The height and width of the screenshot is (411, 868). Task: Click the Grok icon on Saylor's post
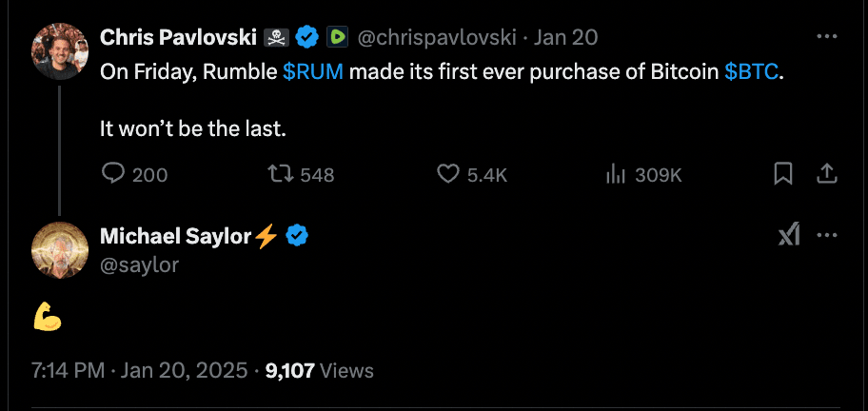(x=789, y=235)
